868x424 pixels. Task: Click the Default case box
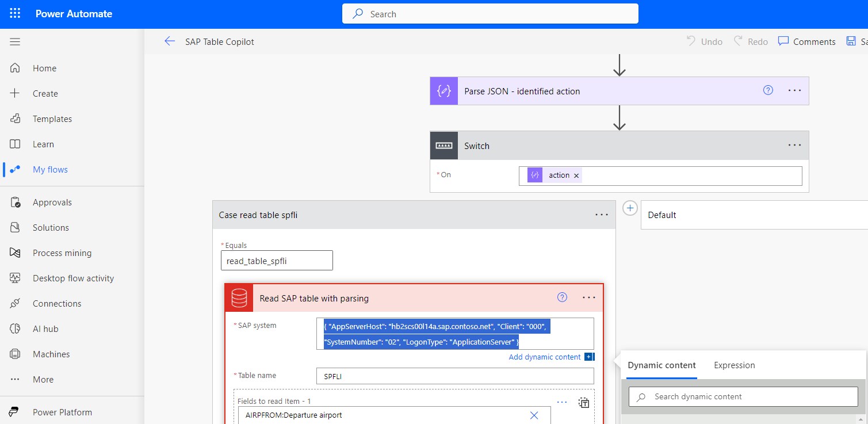click(754, 215)
